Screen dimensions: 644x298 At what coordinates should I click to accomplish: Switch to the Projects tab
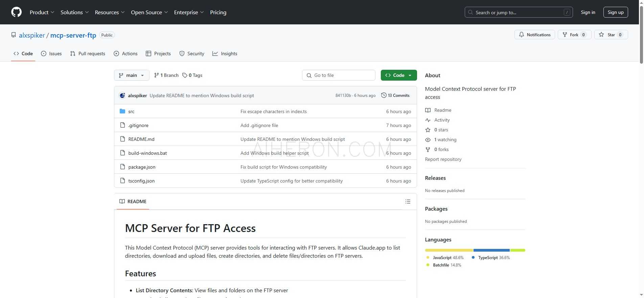point(158,54)
